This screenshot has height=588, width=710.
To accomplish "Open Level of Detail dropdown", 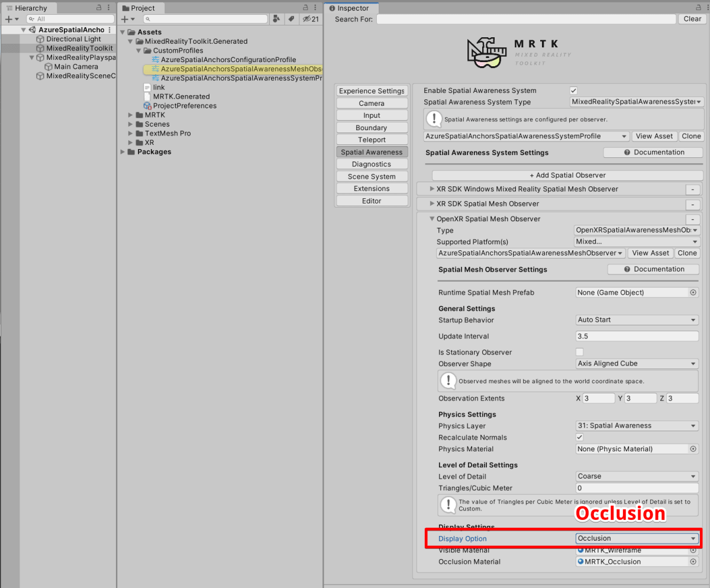I will coord(637,476).
